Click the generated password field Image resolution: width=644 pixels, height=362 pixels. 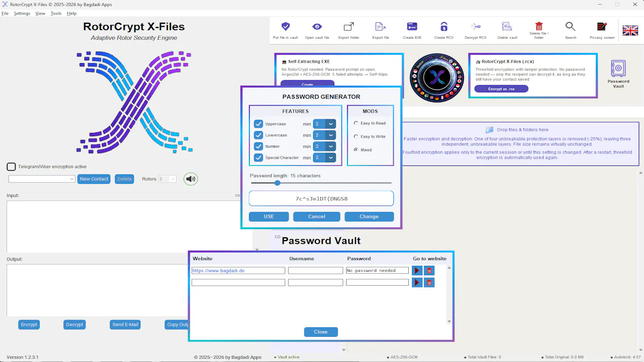(x=322, y=198)
